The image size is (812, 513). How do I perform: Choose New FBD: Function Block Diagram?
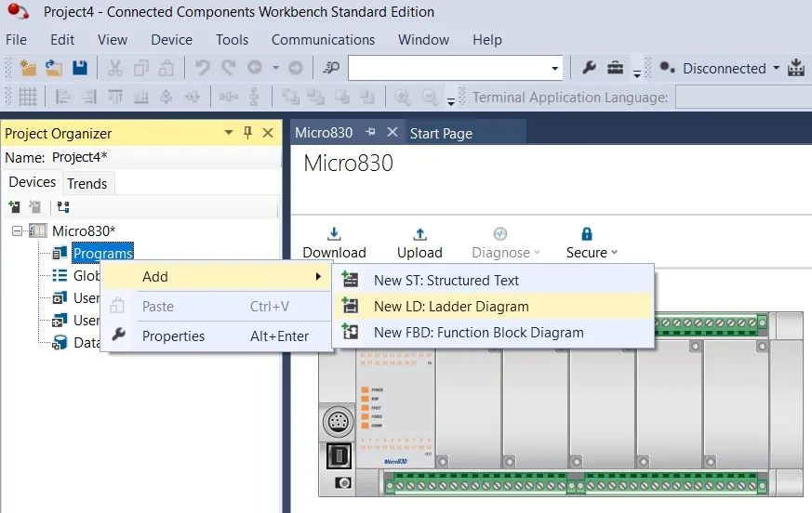492,333
